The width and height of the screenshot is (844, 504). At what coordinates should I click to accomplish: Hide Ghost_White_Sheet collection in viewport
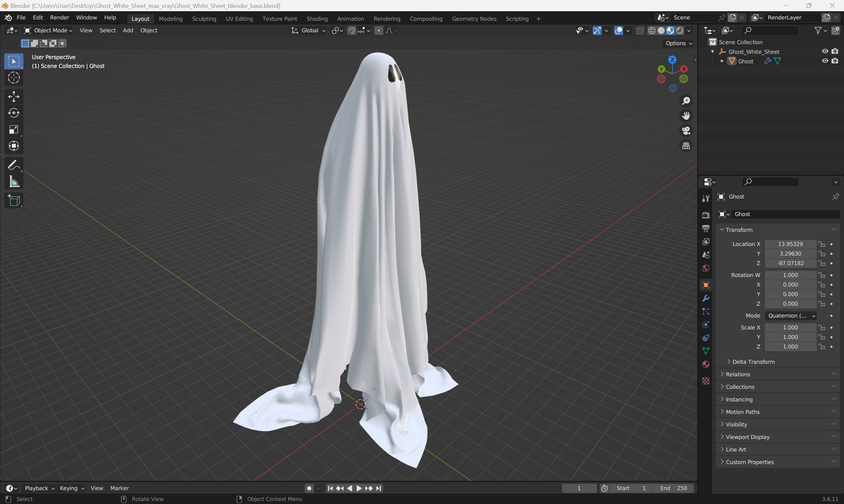tap(825, 51)
